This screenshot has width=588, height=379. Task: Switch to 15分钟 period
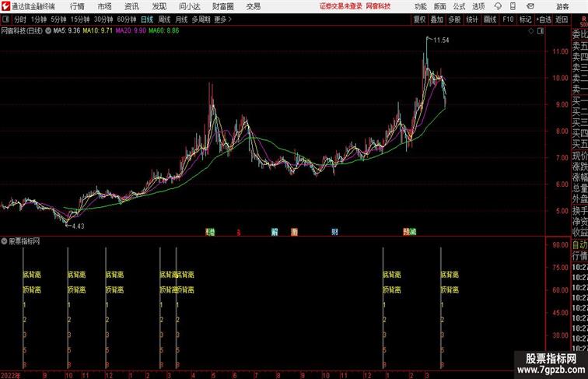(80, 19)
